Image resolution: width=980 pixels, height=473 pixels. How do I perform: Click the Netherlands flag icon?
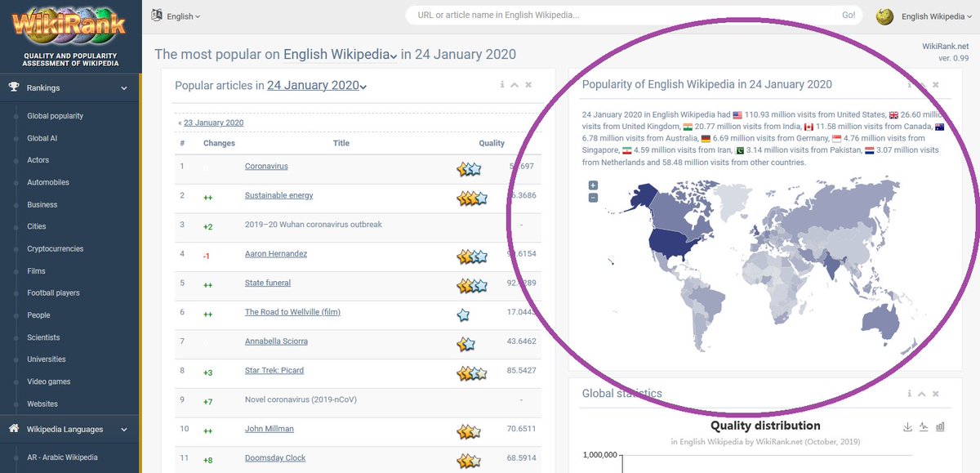pyautogui.click(x=870, y=150)
